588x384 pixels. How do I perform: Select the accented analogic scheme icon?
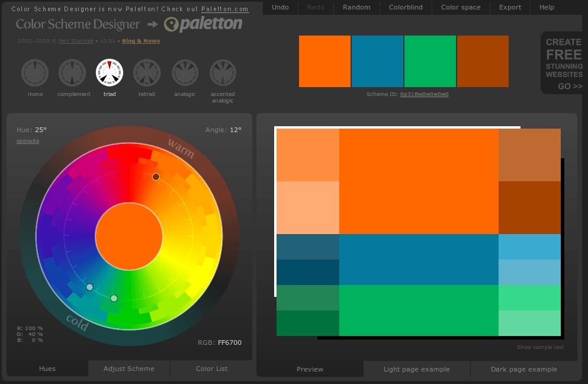(223, 73)
